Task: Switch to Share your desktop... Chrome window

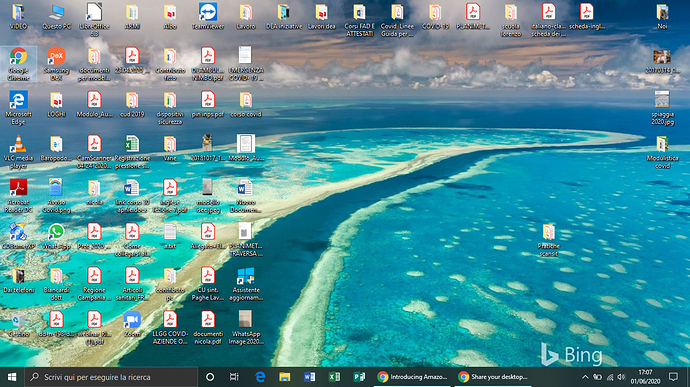Action: pyautogui.click(x=492, y=377)
